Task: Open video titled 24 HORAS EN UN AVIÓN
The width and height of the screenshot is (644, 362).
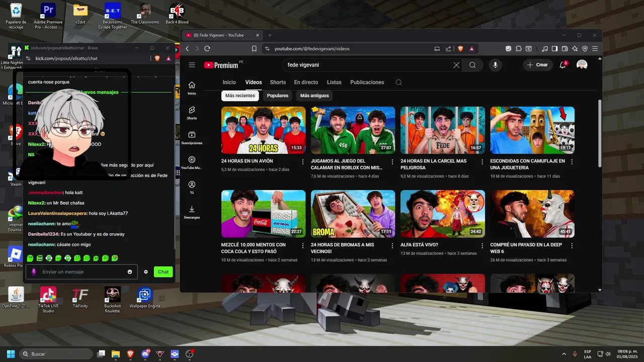Action: point(247,161)
